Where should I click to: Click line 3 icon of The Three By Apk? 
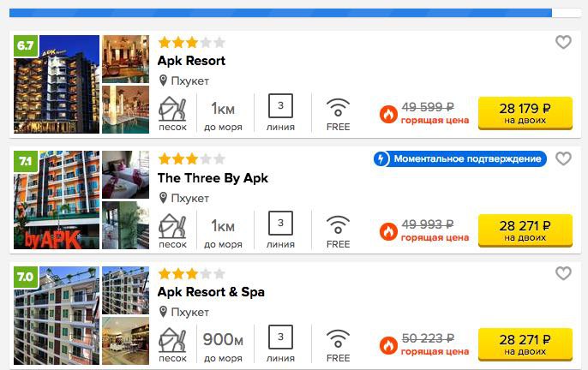pyautogui.click(x=280, y=223)
